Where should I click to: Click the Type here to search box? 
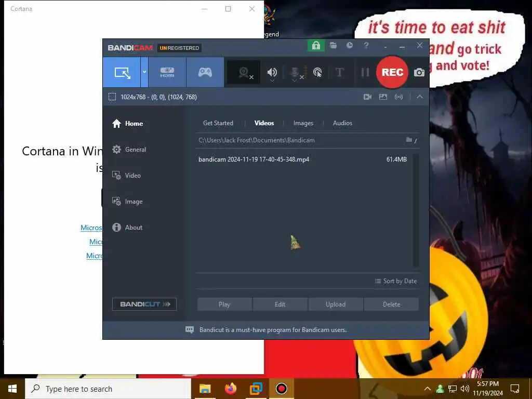pos(108,389)
